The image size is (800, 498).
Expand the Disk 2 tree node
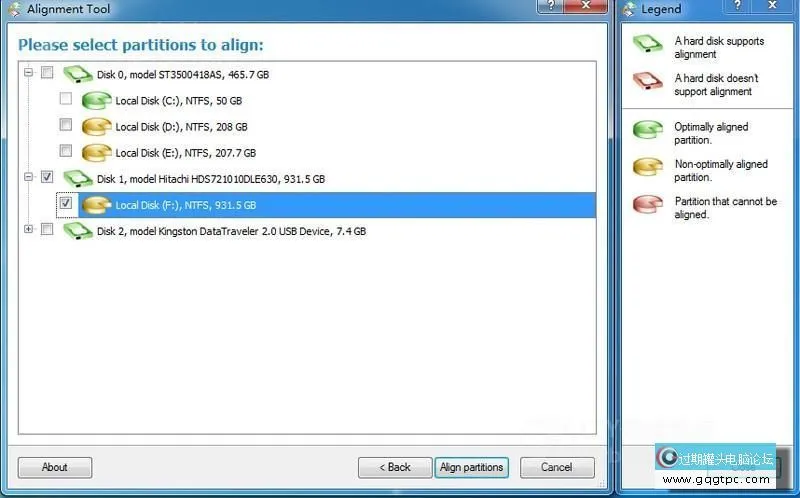click(x=29, y=229)
